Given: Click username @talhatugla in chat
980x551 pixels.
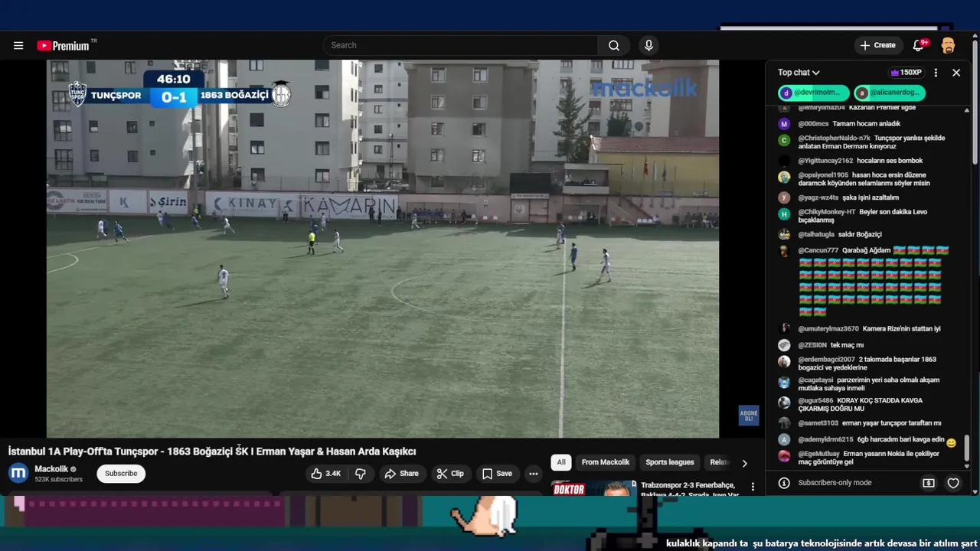Looking at the screenshot, I should coord(816,235).
